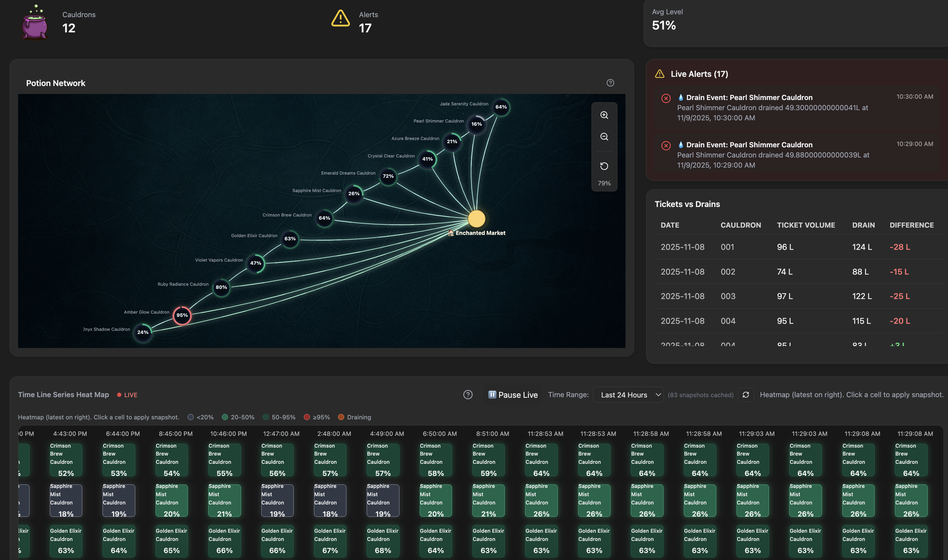This screenshot has height=560, width=948.
Task: Apply the Crimson Brew 52% snapshot cell
Action: coord(66,460)
